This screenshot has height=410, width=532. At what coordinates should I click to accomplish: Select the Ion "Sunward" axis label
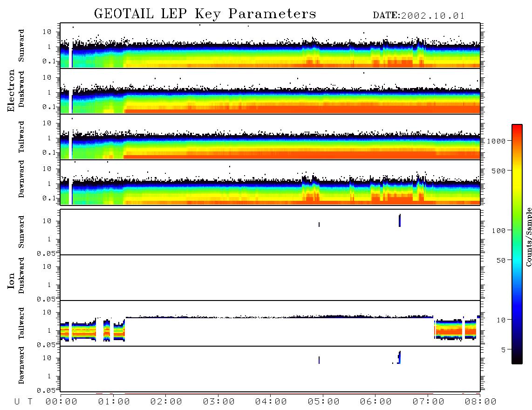21,232
